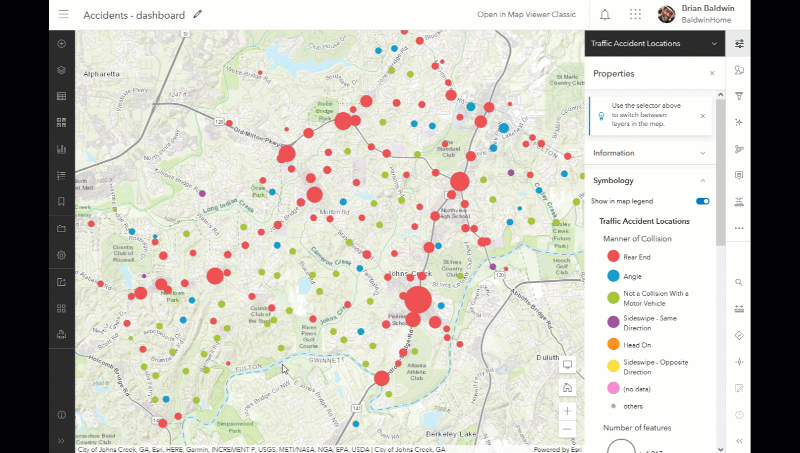Click the Sideswipe - Opposite Direction yellow swatch

click(613, 366)
